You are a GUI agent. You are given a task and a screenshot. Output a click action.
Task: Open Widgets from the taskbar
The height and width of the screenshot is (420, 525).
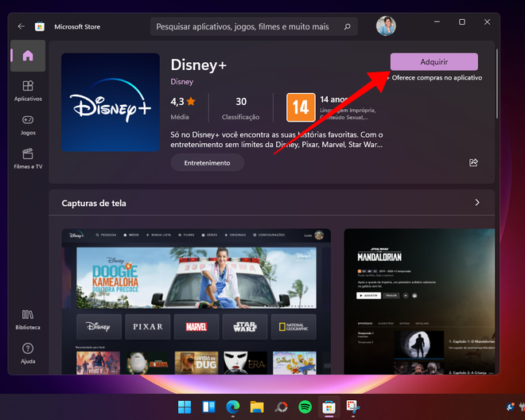208,407
